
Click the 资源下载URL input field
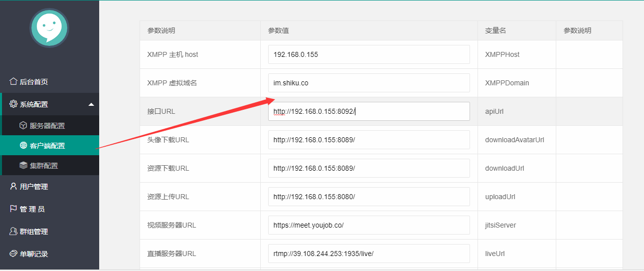pyautogui.click(x=369, y=168)
